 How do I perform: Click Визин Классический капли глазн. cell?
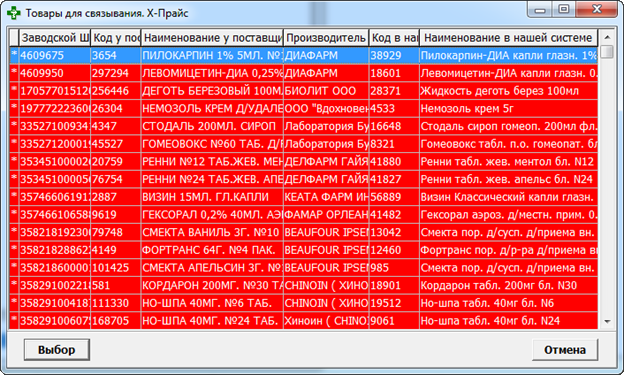(x=509, y=197)
